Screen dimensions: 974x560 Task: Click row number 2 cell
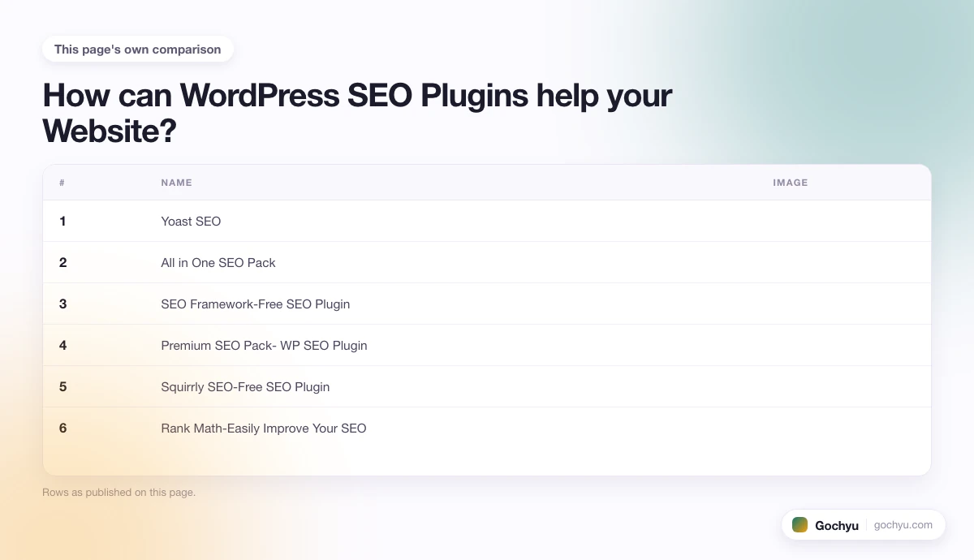point(62,262)
